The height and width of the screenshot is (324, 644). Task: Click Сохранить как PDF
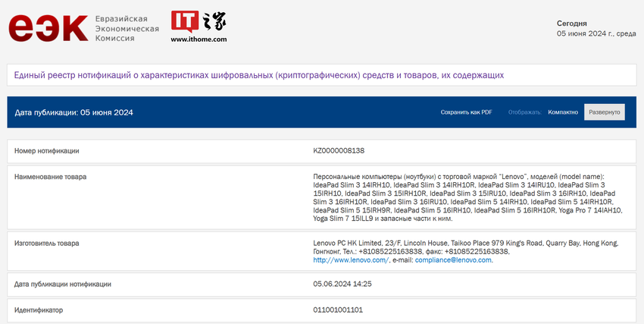(x=466, y=112)
